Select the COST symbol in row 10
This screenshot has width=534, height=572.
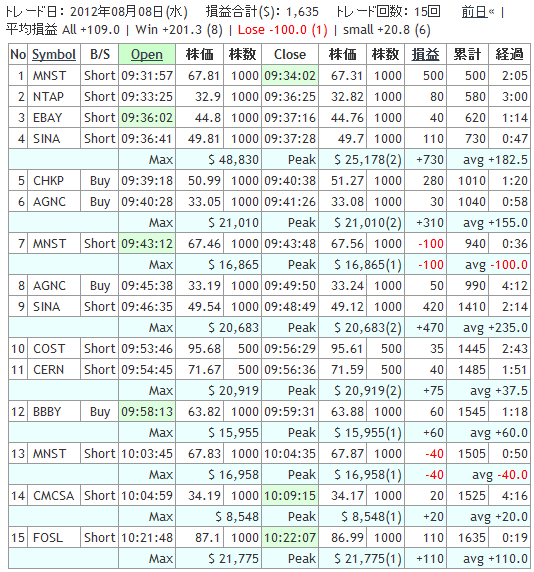(49, 348)
